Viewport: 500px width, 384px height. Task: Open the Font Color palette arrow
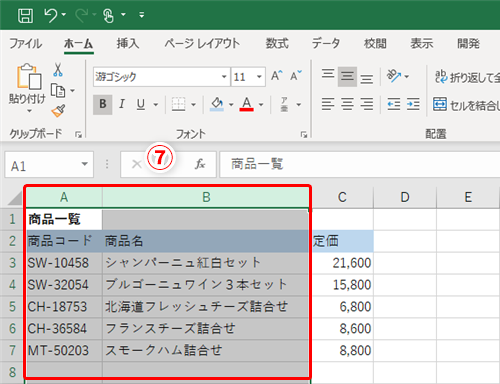pos(261,105)
